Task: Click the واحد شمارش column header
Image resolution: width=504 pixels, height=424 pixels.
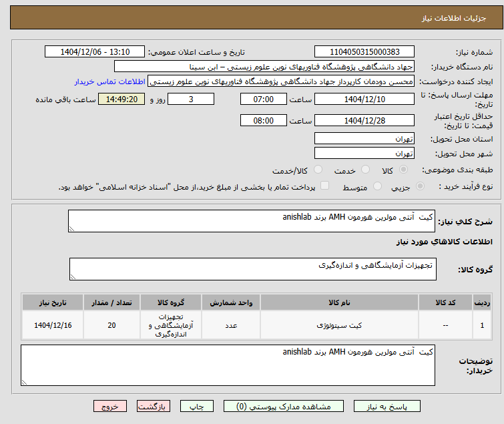Action: point(231,302)
